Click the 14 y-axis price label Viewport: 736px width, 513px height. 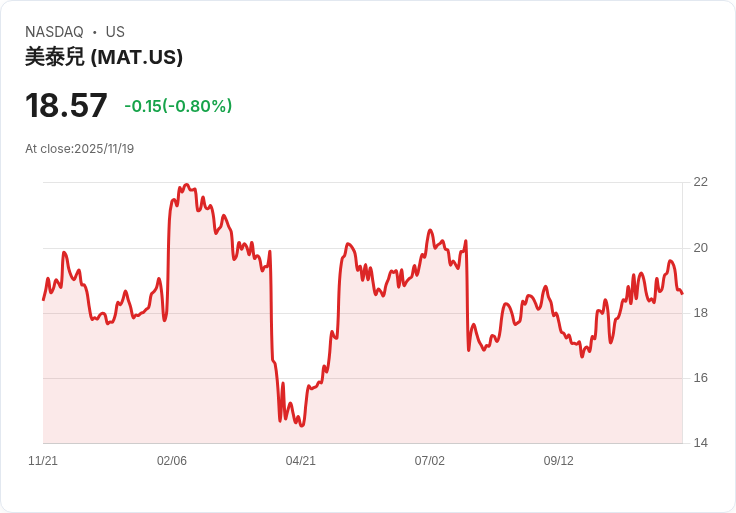[700, 443]
